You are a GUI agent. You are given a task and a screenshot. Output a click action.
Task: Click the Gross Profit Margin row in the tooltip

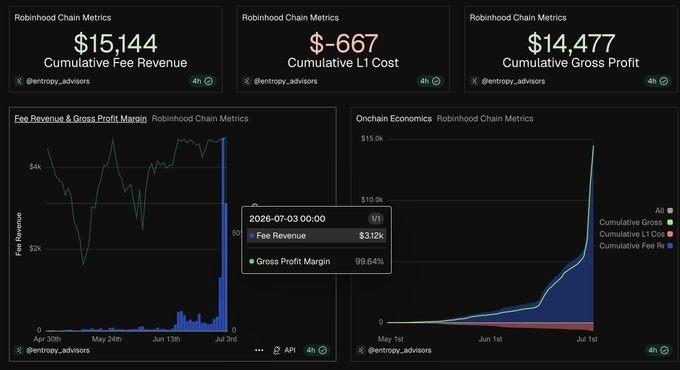pos(316,262)
